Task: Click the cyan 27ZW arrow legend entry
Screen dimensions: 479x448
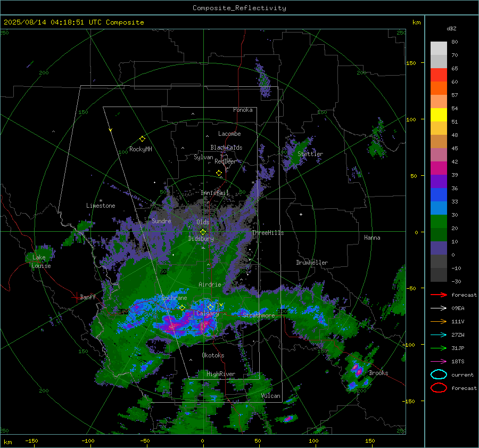Action: pos(439,335)
